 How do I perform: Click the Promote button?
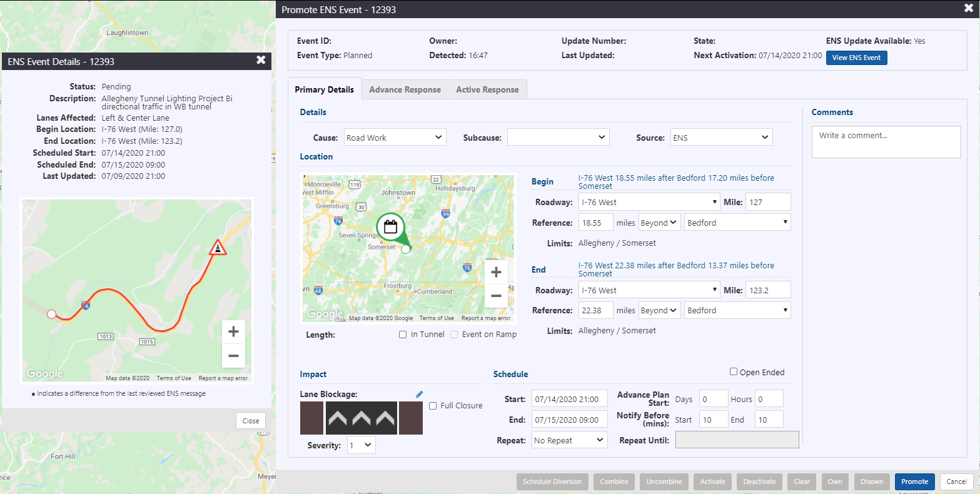coord(914,481)
